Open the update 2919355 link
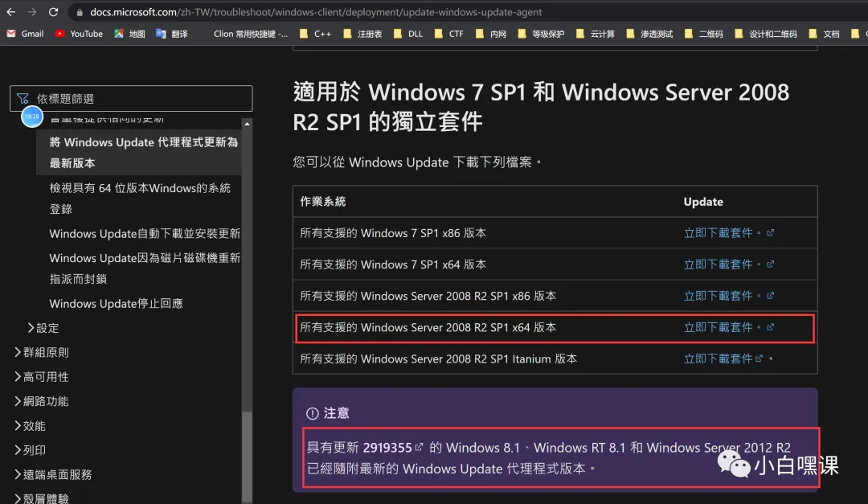The image size is (868, 504). (389, 448)
